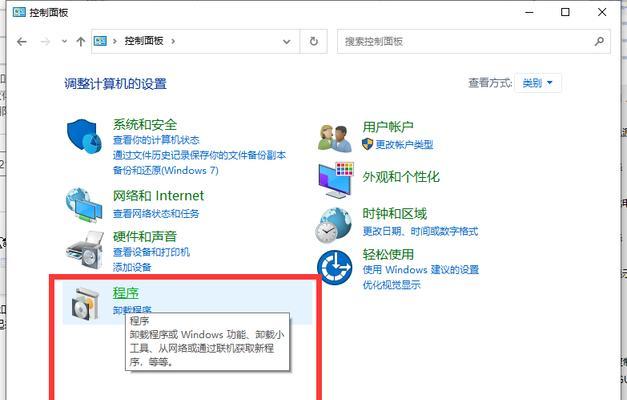
Task: Open 时钟和区域 category
Action: (x=395, y=214)
